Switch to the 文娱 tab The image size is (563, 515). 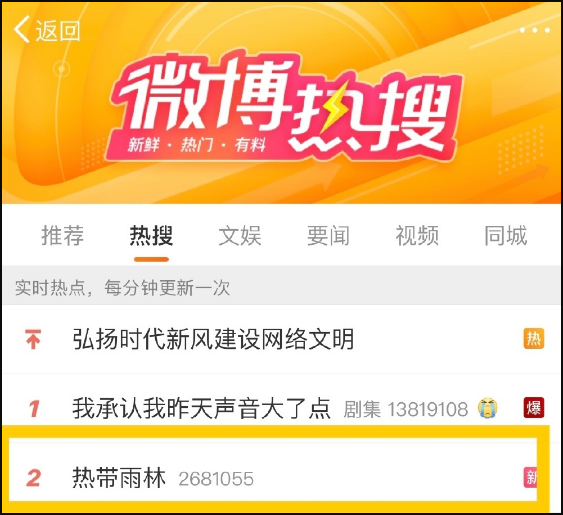(240, 236)
